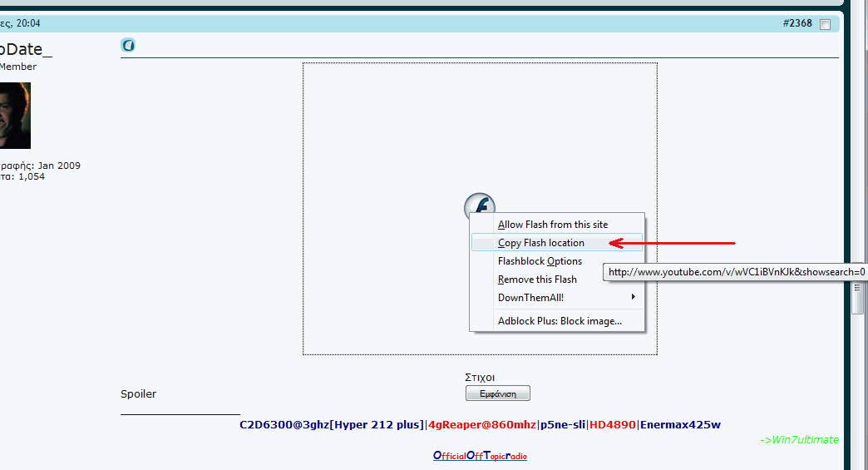This screenshot has height=470, width=868.
Task: Expand the DownThemAll! submenu
Action: click(x=557, y=297)
